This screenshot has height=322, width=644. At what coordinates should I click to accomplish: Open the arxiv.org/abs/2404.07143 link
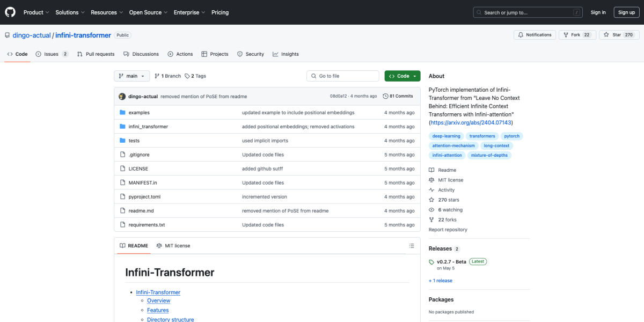(471, 122)
